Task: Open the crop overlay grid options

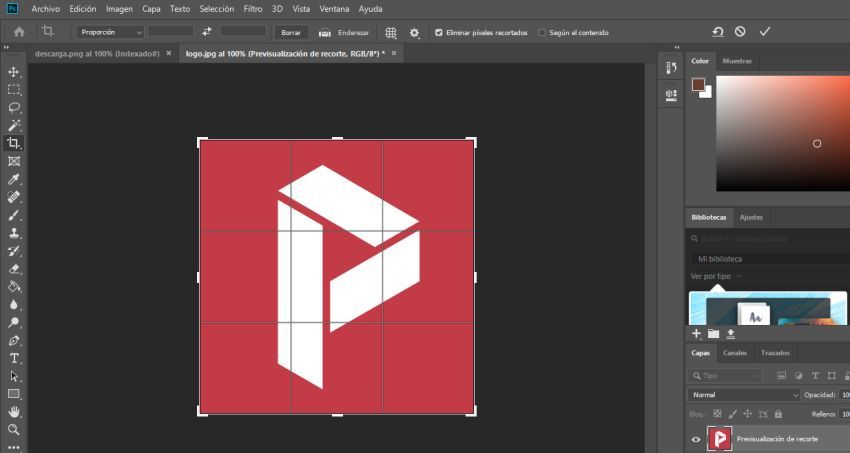Action: coord(391,33)
